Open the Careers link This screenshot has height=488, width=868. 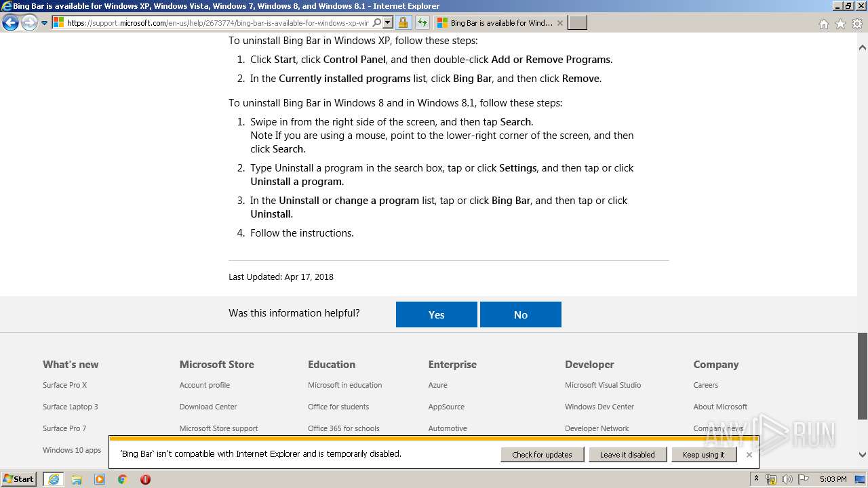coord(706,385)
